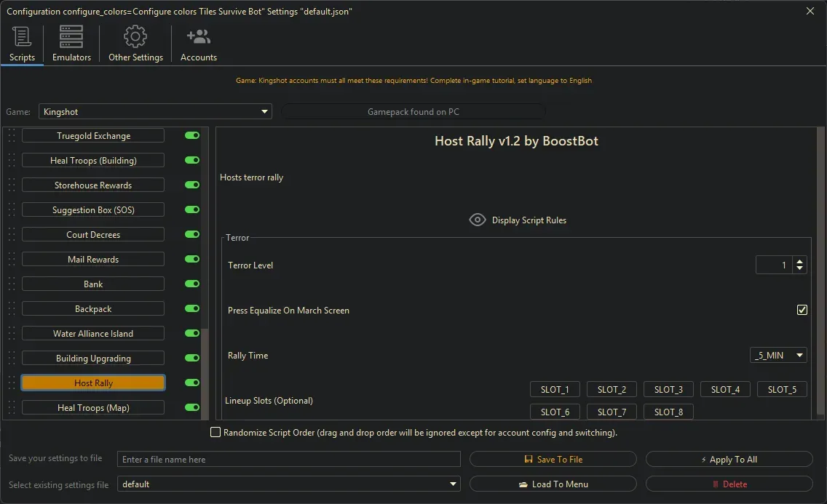Screen dimensions: 827x504
Task: Select the SLOT_3 lineup button
Action: (668, 389)
